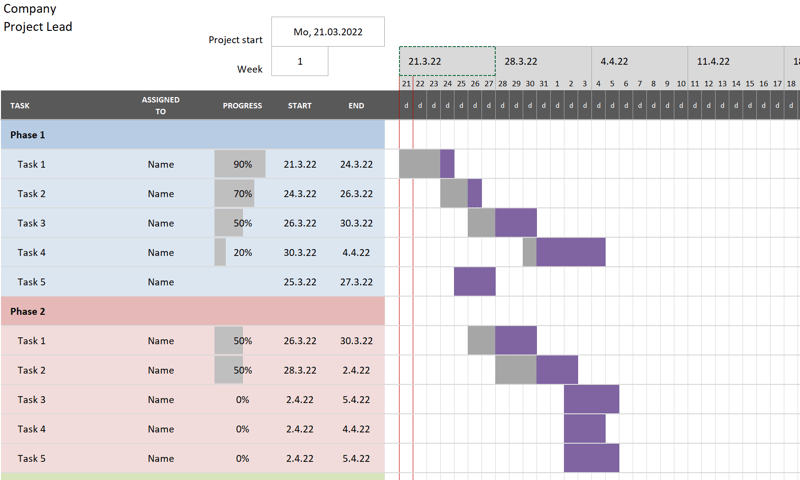
Task: Select Phase 1 Task 4 progress 20%
Action: coord(242,252)
